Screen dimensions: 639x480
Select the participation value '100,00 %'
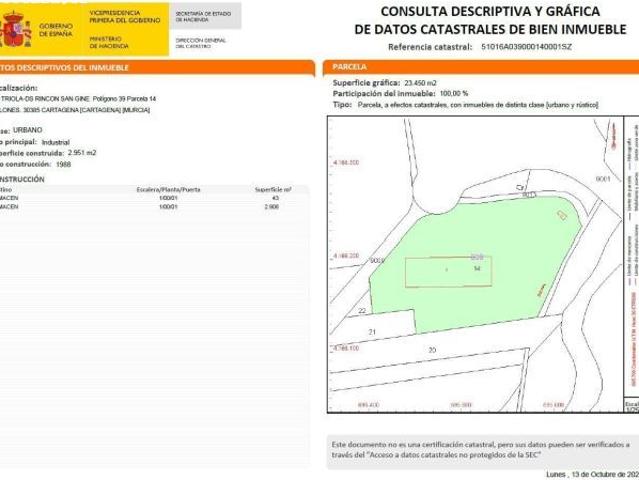tap(454, 94)
